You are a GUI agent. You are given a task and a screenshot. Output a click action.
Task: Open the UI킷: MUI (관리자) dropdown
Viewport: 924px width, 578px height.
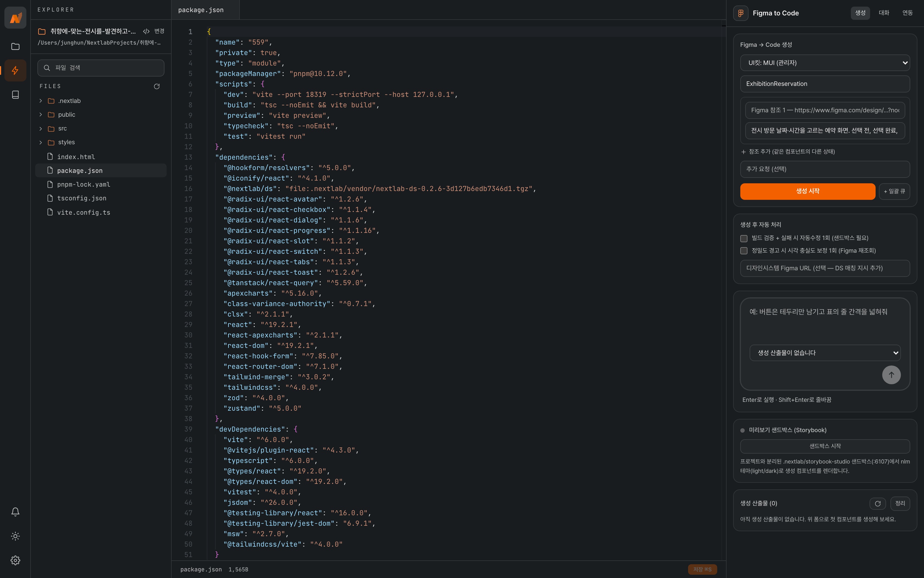coord(825,63)
